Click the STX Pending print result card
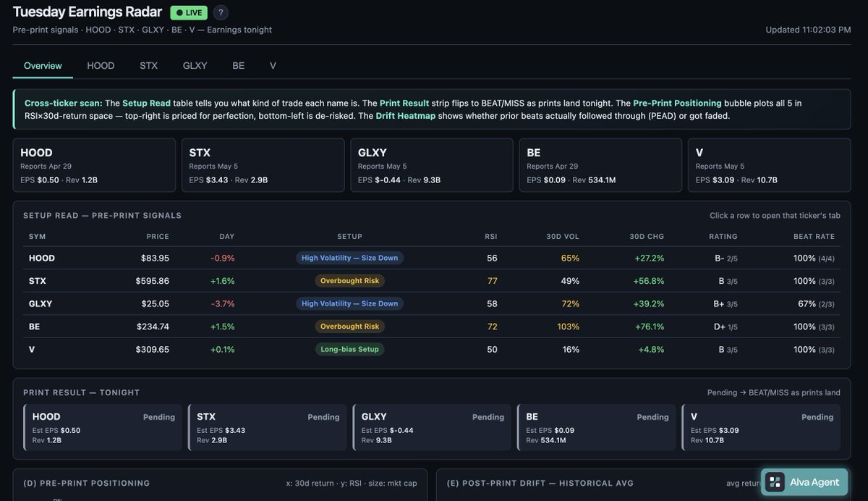The height and width of the screenshot is (501, 868). click(267, 428)
